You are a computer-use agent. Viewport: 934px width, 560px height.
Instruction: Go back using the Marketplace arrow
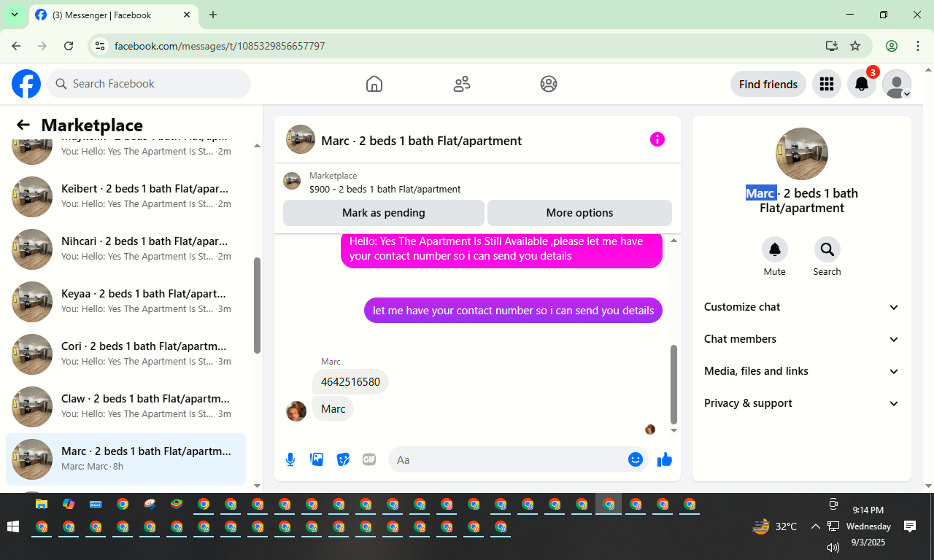pos(23,125)
